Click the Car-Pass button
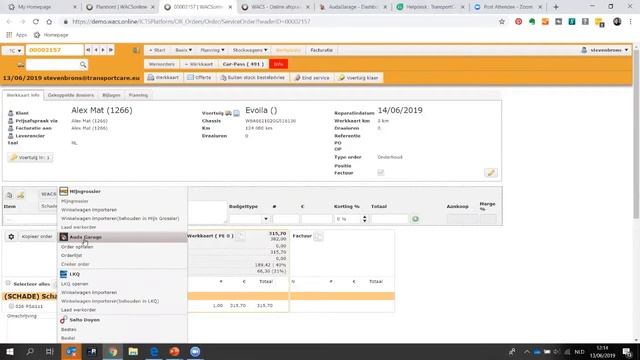640x360 pixels. (x=243, y=64)
